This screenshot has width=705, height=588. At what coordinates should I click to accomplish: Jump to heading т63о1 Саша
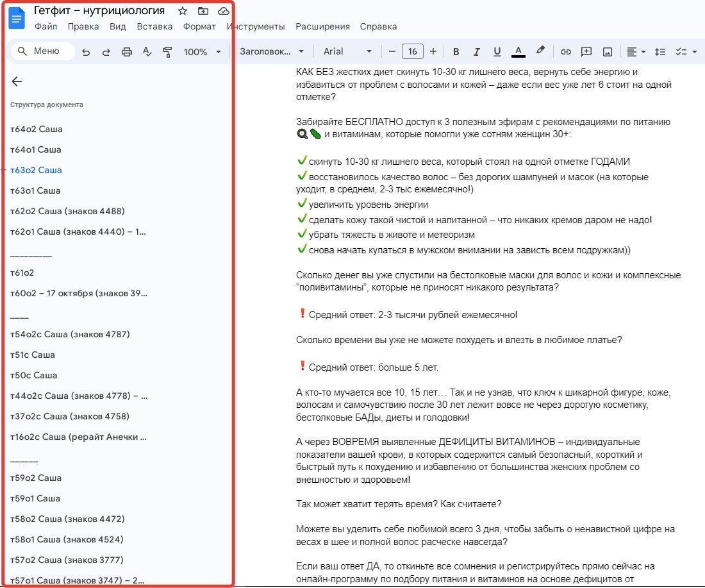click(35, 190)
